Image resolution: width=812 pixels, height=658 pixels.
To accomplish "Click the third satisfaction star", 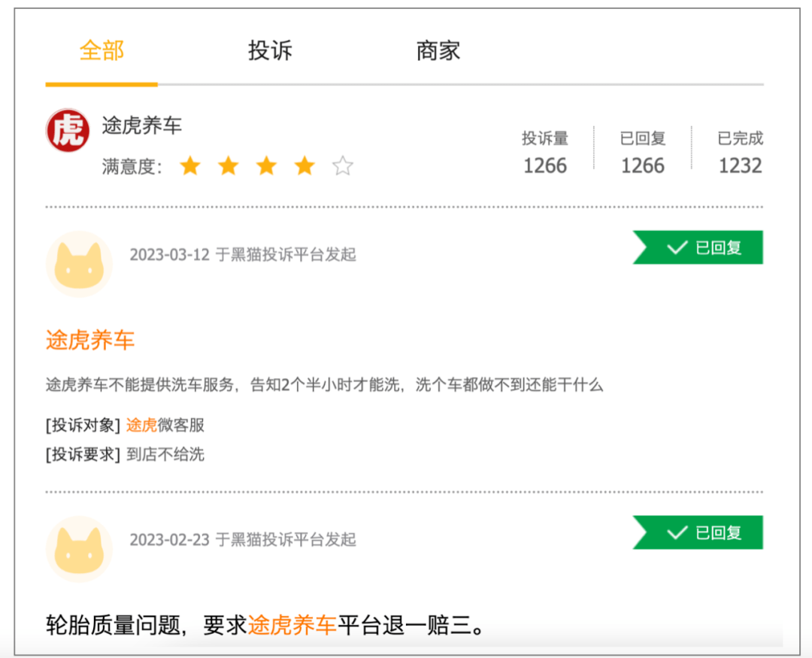I will click(266, 166).
